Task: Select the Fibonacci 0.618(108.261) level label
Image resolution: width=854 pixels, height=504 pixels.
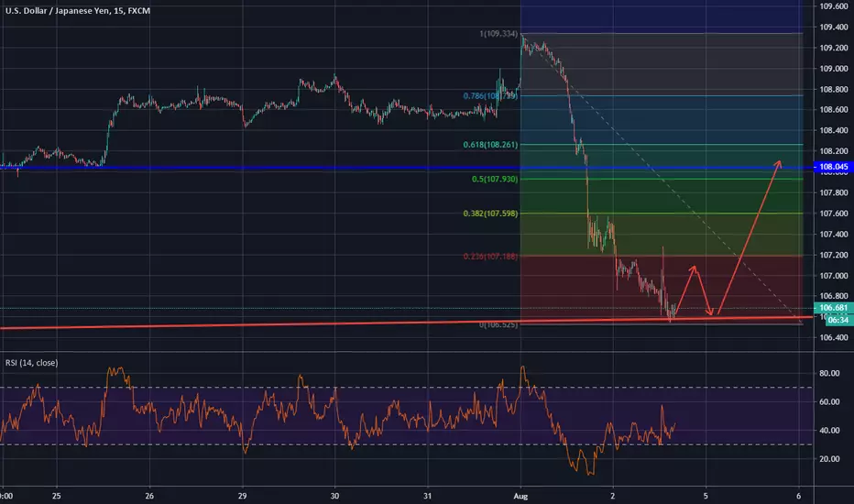Action: click(490, 145)
